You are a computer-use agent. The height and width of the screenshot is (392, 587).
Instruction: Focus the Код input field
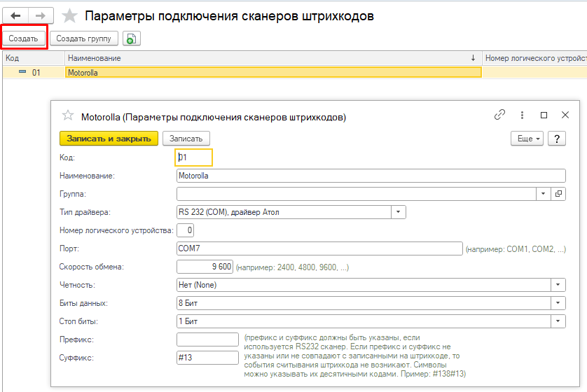[193, 157]
